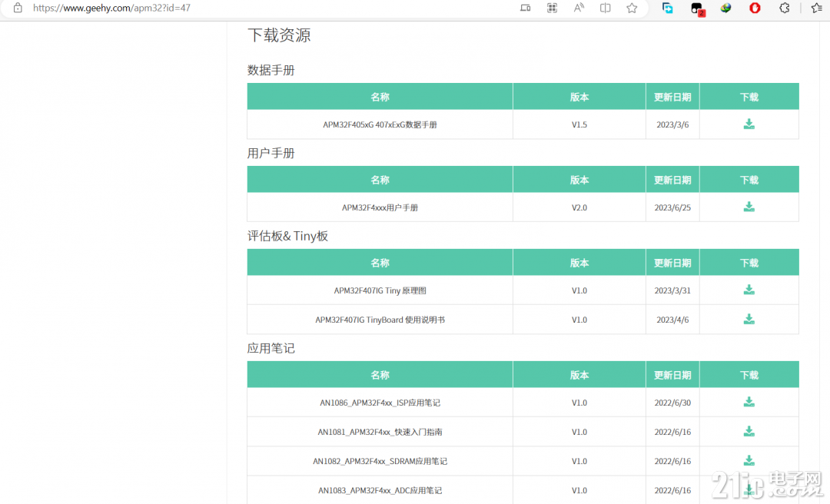Click the V1.5 version cell
The height and width of the screenshot is (504, 830).
point(579,125)
